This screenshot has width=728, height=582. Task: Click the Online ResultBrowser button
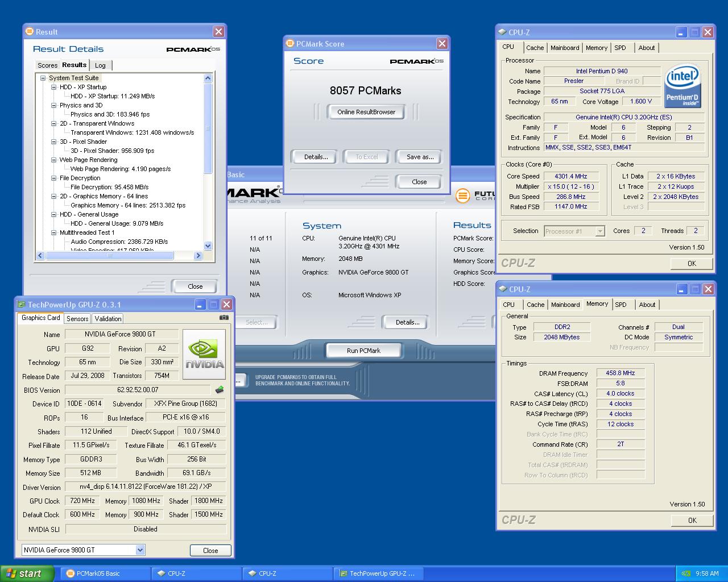pos(366,112)
